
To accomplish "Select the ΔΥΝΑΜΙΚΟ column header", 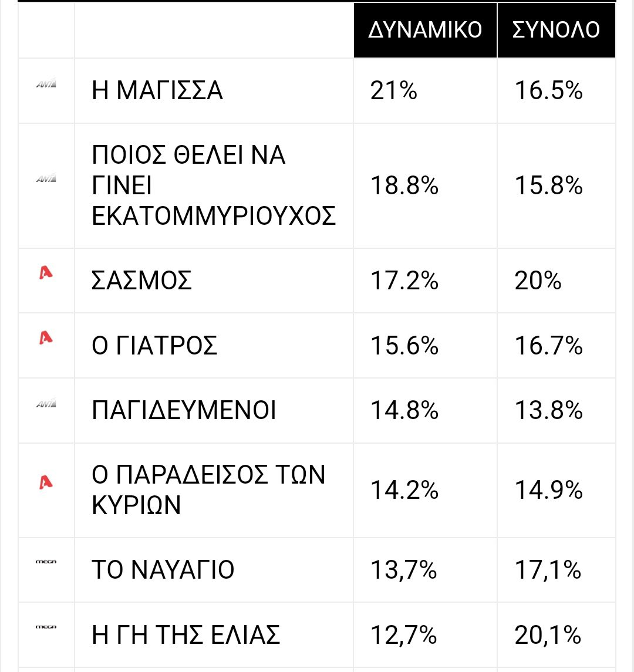I will tap(425, 30).
